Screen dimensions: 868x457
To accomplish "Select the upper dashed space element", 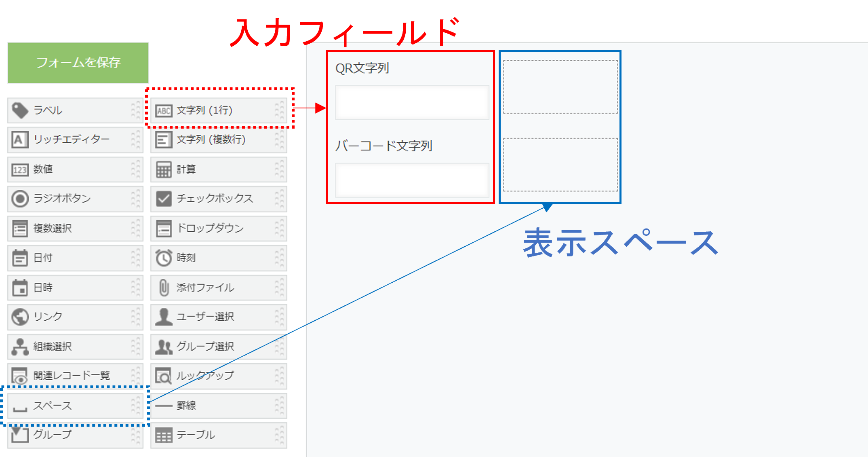I will click(x=560, y=87).
